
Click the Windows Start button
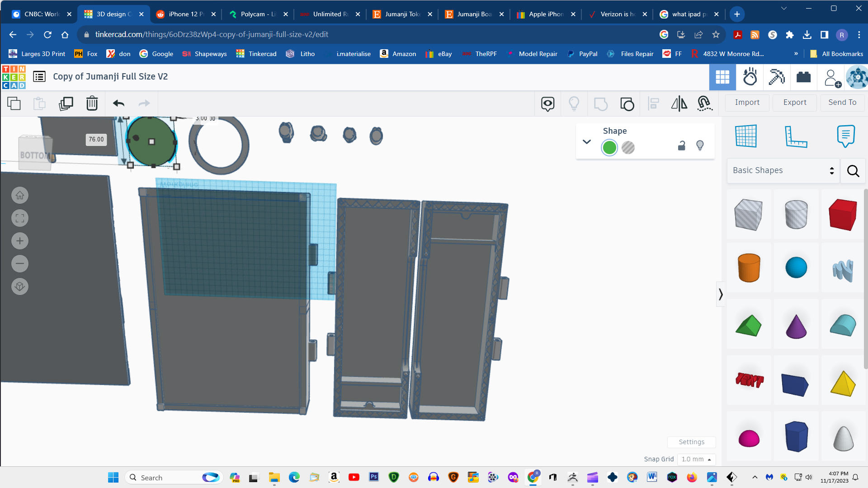tap(113, 478)
